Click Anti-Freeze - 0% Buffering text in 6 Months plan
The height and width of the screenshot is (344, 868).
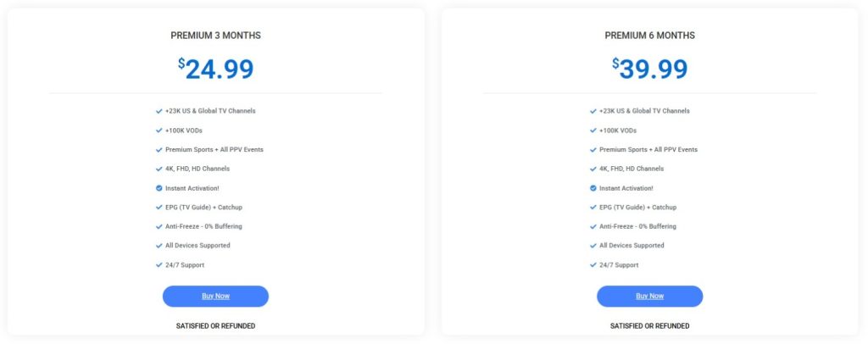(637, 226)
